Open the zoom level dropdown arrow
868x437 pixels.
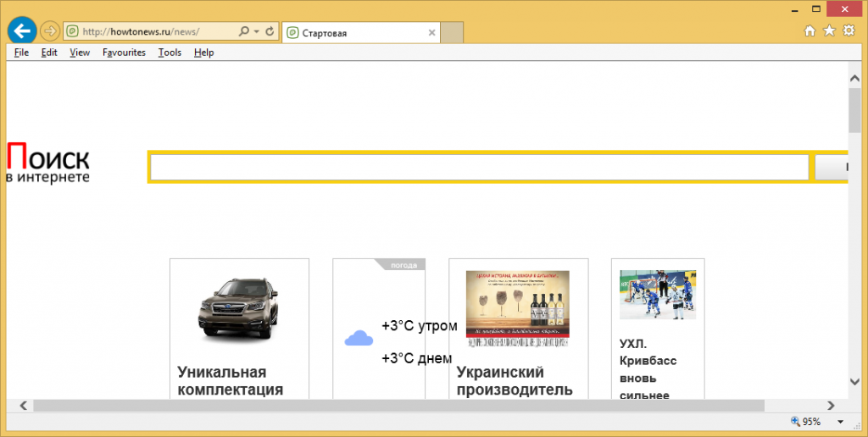pos(840,422)
